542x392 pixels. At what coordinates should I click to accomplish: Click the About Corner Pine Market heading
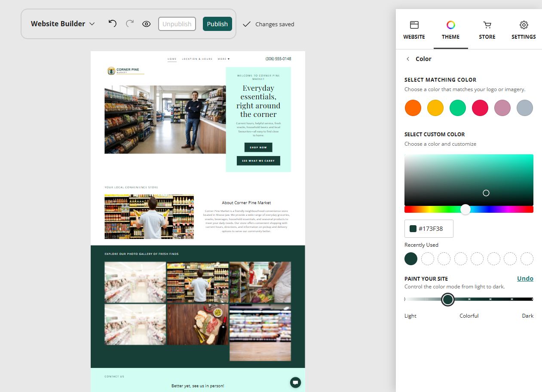click(x=246, y=202)
